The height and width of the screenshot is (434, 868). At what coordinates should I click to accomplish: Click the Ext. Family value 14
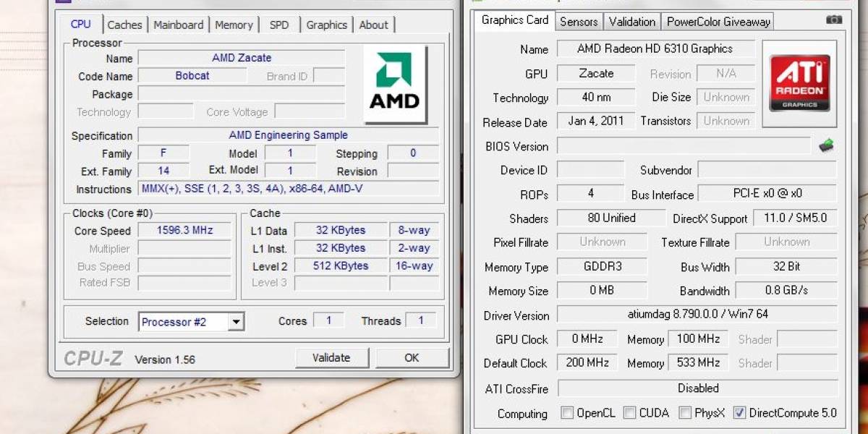163,171
